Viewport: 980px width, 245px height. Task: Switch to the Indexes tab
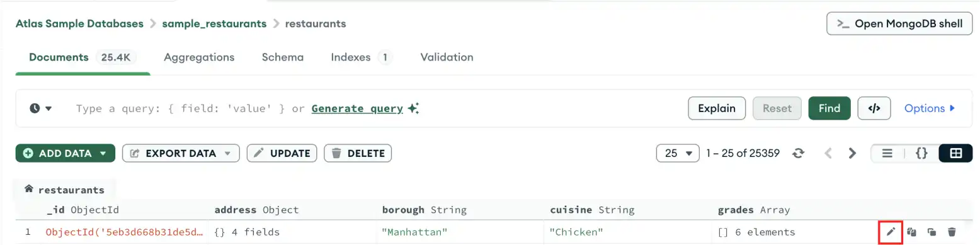point(362,57)
